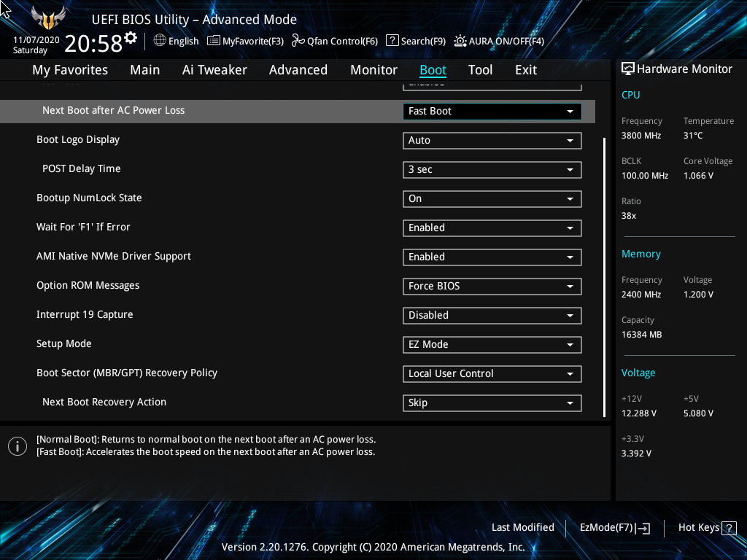
Task: Open the Bootup NumLock State dropdown
Action: tap(492, 198)
